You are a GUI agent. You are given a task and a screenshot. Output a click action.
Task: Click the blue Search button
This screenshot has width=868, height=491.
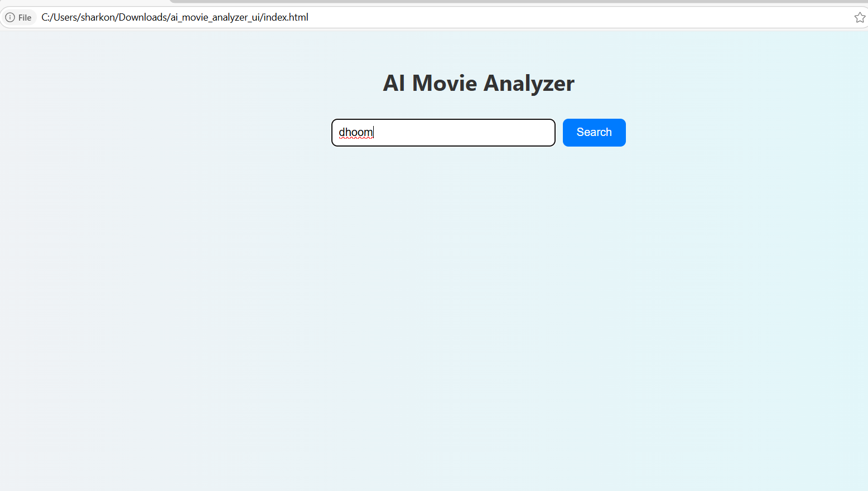tap(594, 133)
